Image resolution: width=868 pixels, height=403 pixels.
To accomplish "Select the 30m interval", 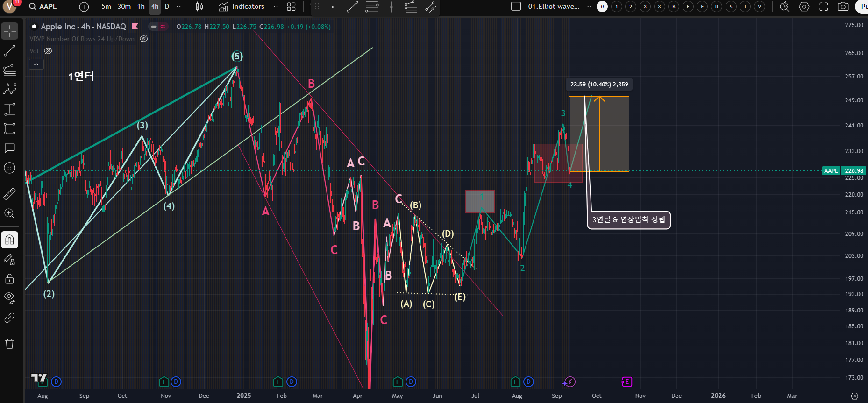I will pos(124,7).
